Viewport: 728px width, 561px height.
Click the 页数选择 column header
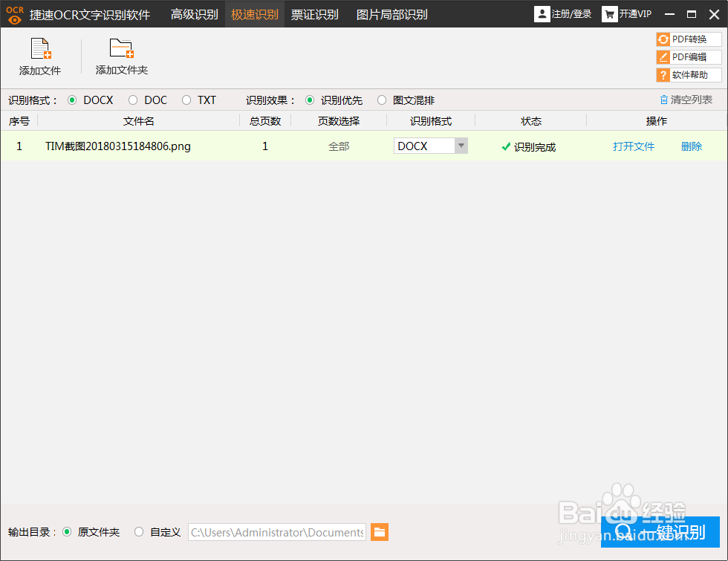pos(339,121)
